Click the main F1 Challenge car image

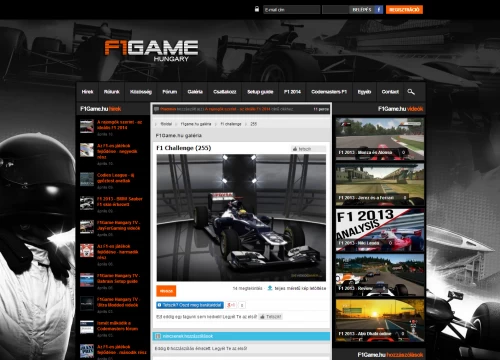click(x=241, y=217)
